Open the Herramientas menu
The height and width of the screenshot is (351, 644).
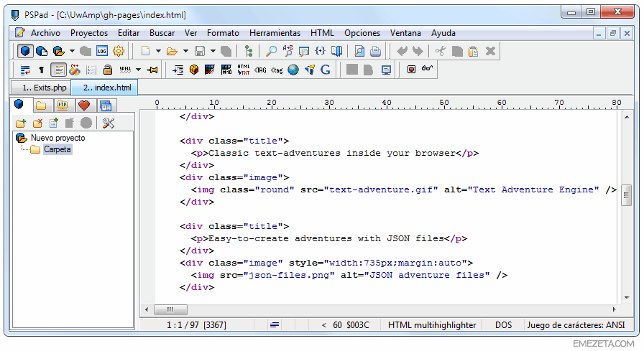pyautogui.click(x=275, y=33)
